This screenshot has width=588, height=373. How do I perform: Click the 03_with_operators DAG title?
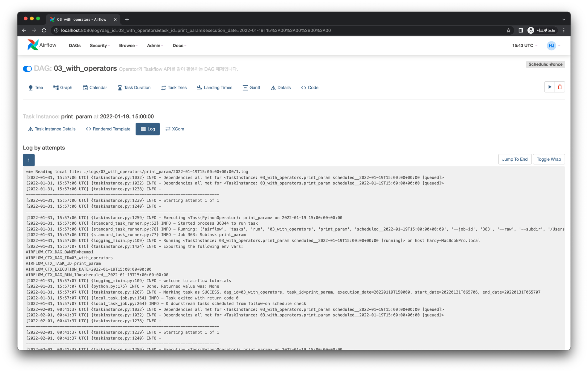pyautogui.click(x=85, y=68)
